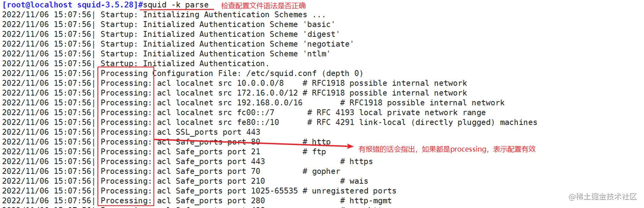The width and height of the screenshot is (644, 208).
Task: Click the '# gopher' comment
Action: pyautogui.click(x=322, y=171)
